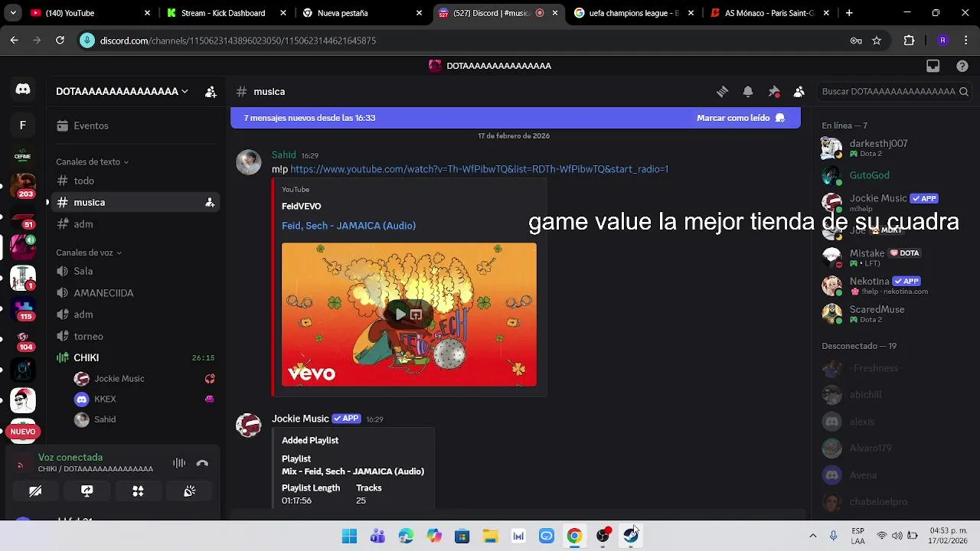
Task: Open server dropdown DOTAAAAAAAAAAAAAAAA
Action: click(x=122, y=92)
